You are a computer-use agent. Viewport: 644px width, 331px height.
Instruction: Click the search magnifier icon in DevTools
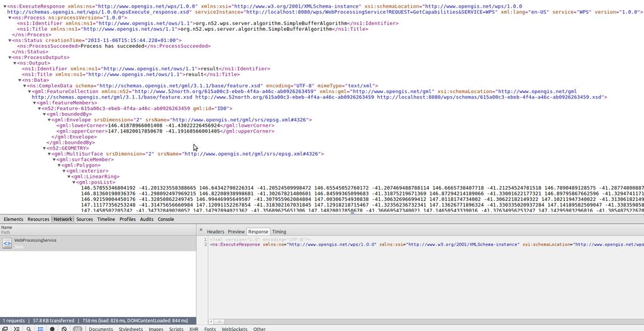click(x=29, y=329)
